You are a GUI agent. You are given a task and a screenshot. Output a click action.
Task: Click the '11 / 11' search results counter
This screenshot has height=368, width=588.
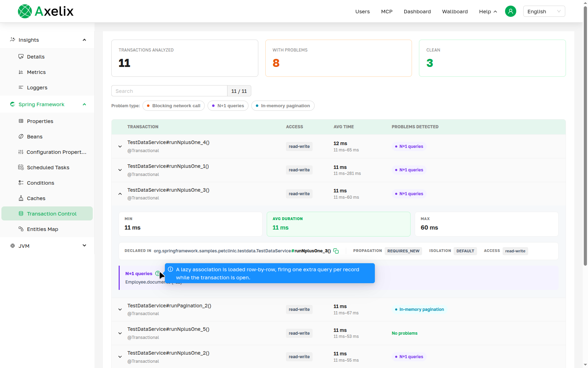239,91
